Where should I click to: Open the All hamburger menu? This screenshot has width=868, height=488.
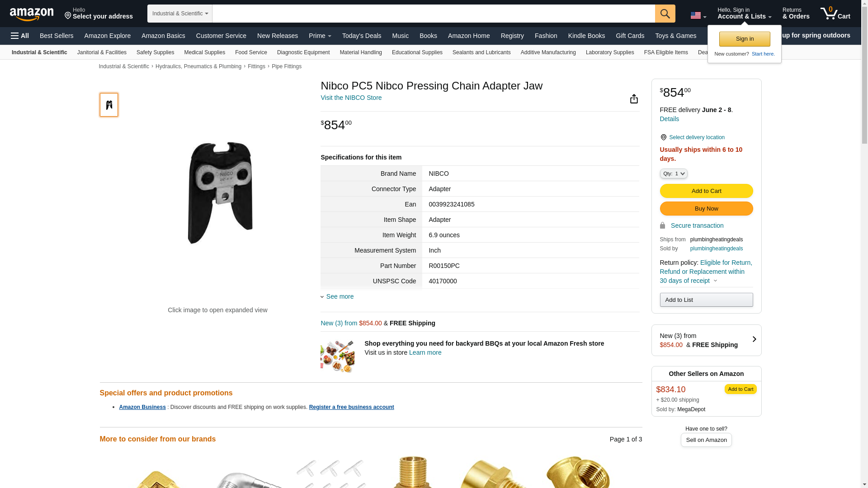click(x=20, y=36)
